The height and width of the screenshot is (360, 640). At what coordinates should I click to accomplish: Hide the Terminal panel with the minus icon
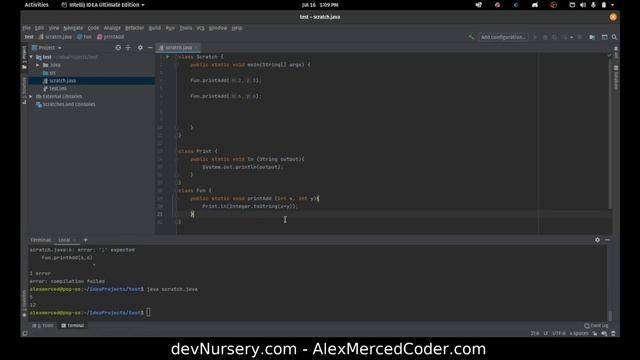pyautogui.click(x=607, y=240)
